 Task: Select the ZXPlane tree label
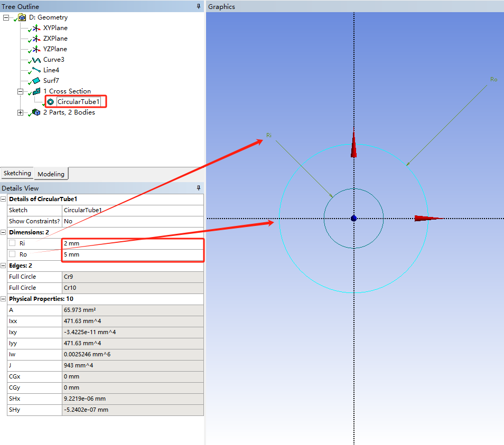(x=55, y=39)
